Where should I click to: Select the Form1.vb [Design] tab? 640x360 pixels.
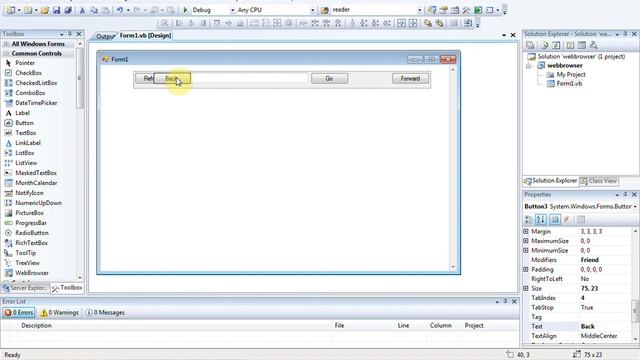coord(145,36)
